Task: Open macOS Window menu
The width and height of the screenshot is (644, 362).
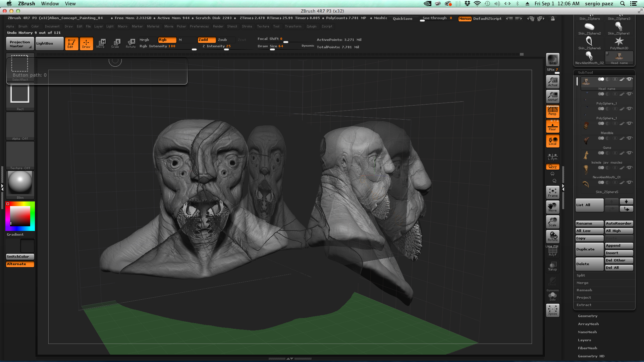Action: [50, 4]
